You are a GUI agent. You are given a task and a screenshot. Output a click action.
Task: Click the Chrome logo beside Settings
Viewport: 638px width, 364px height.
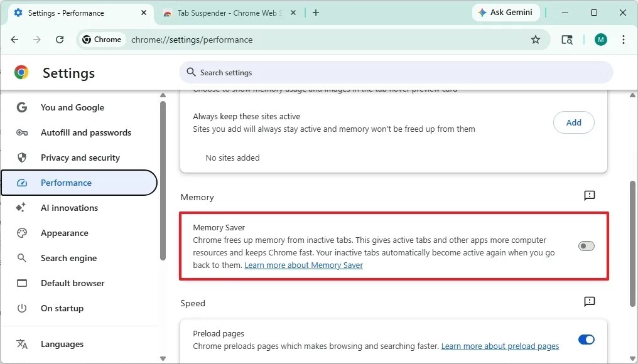21,72
